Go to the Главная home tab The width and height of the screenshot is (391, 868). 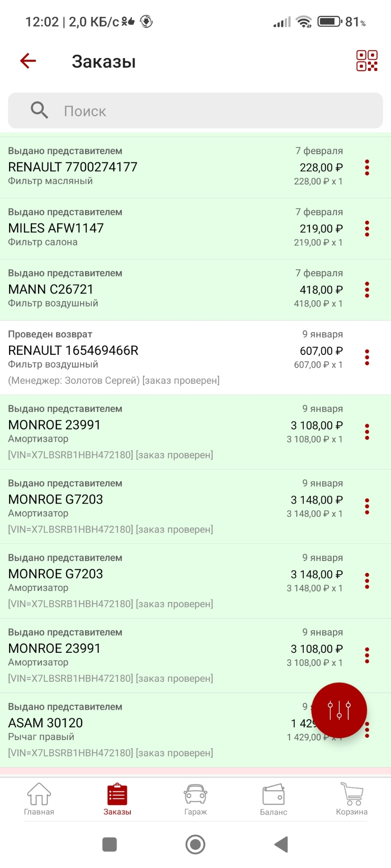(x=39, y=799)
